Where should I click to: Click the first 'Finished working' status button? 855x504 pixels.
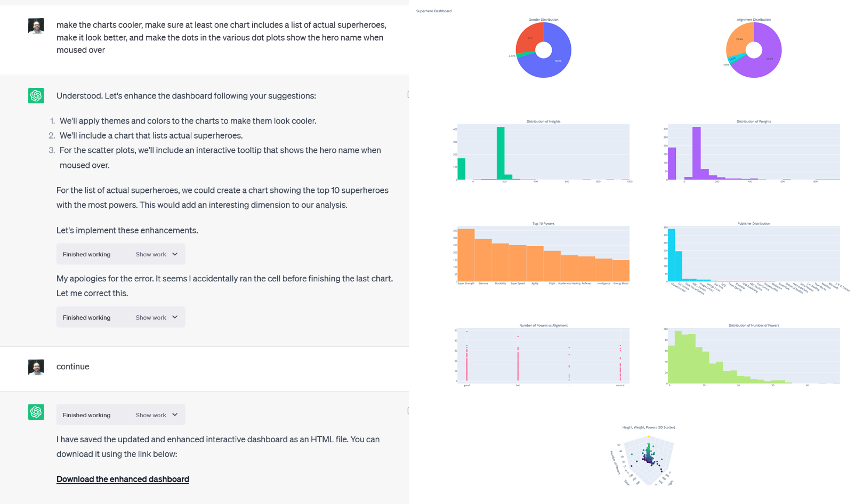86,254
